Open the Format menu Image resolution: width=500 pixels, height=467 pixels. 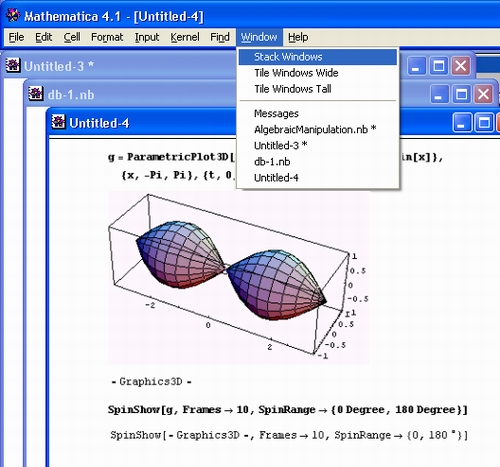coord(107,37)
